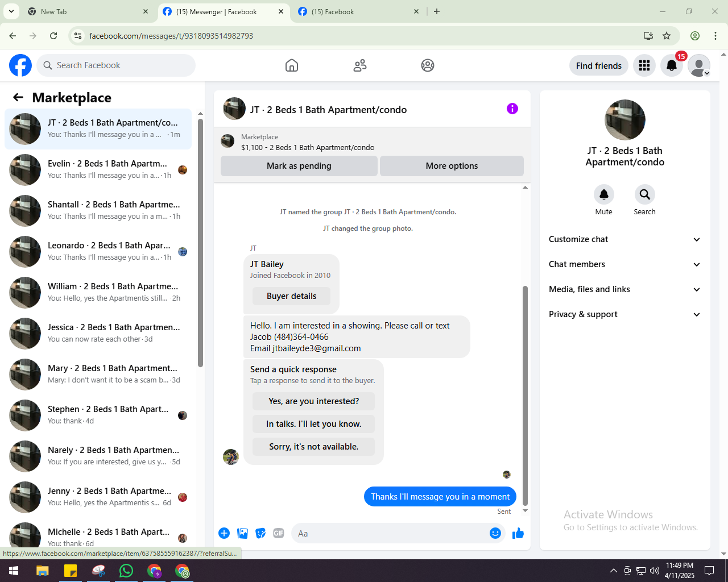This screenshot has height=582, width=728.
Task: Open Narely conversation
Action: point(98,456)
